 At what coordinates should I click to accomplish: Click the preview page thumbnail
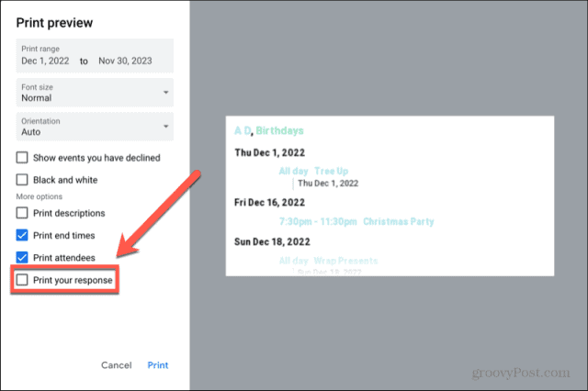[390, 195]
